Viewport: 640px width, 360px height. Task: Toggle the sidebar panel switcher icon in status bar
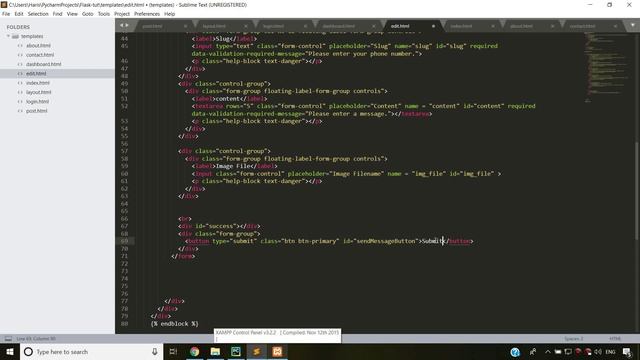8,338
